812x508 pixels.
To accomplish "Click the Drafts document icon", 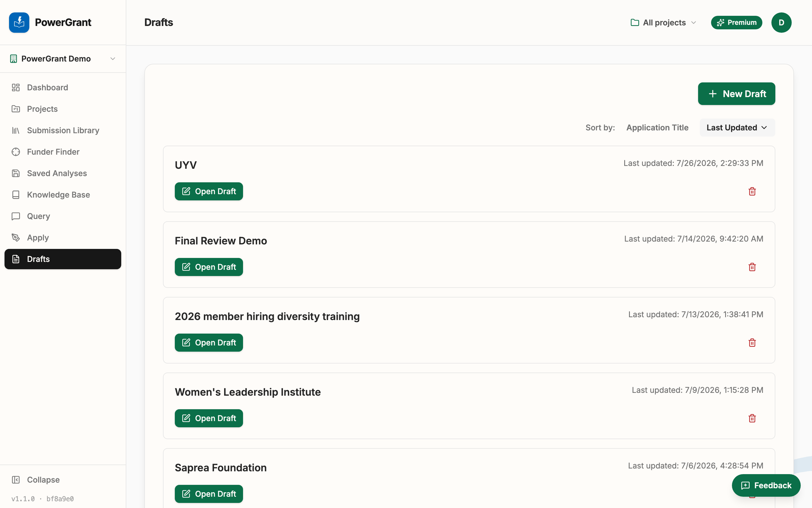I will pyautogui.click(x=16, y=259).
